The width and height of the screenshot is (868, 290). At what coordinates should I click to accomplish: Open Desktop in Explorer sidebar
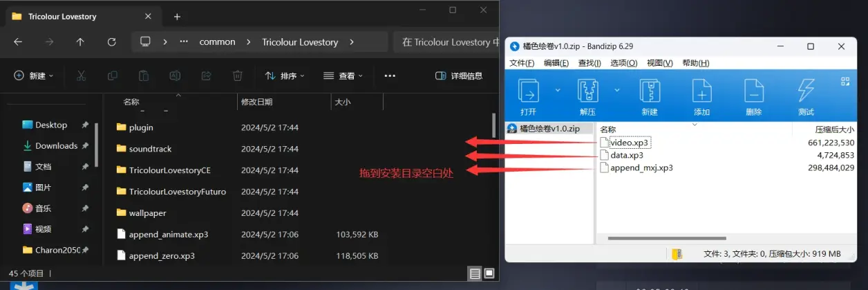tap(51, 125)
